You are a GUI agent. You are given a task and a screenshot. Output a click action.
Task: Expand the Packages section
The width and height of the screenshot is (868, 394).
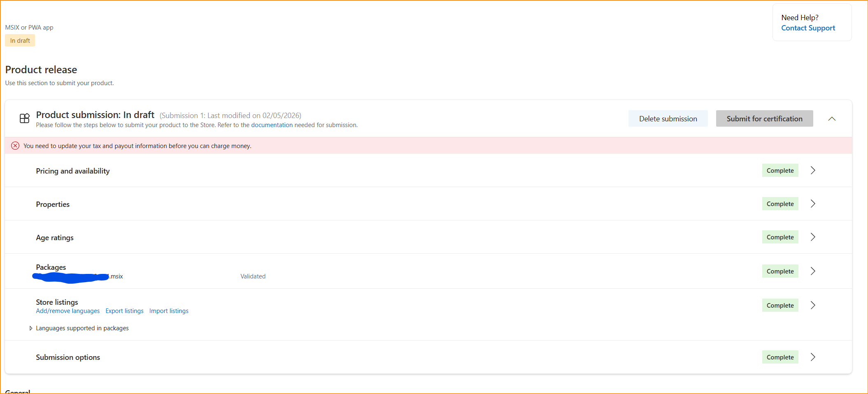tap(813, 271)
